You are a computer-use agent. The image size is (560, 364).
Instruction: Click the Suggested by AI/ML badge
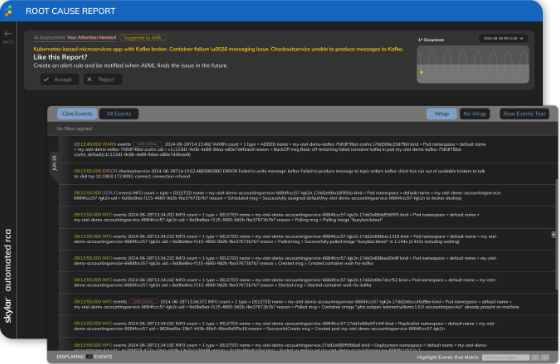coord(143,38)
